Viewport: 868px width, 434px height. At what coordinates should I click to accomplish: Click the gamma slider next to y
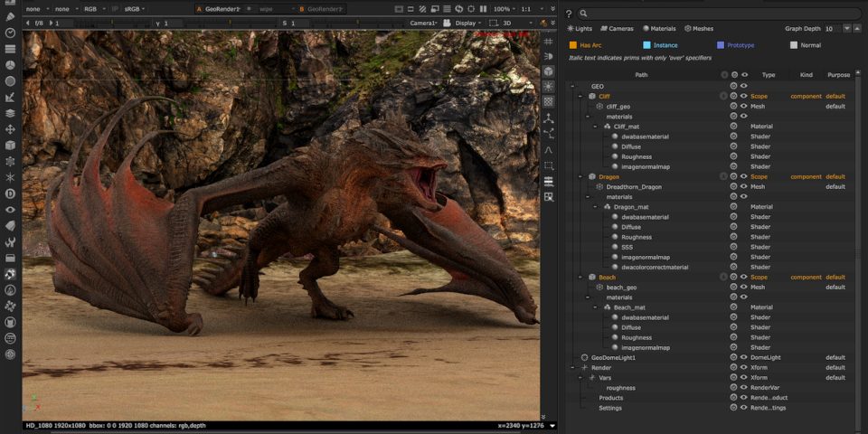tap(230, 24)
